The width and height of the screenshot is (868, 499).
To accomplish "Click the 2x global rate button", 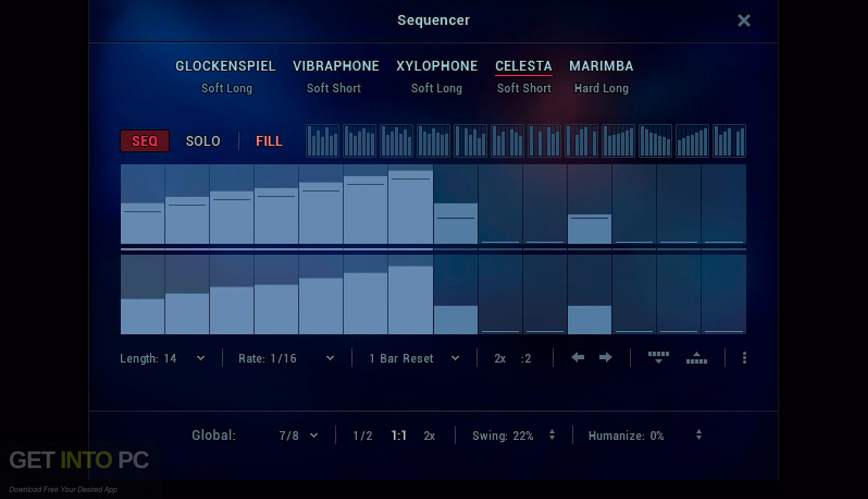I will point(429,435).
